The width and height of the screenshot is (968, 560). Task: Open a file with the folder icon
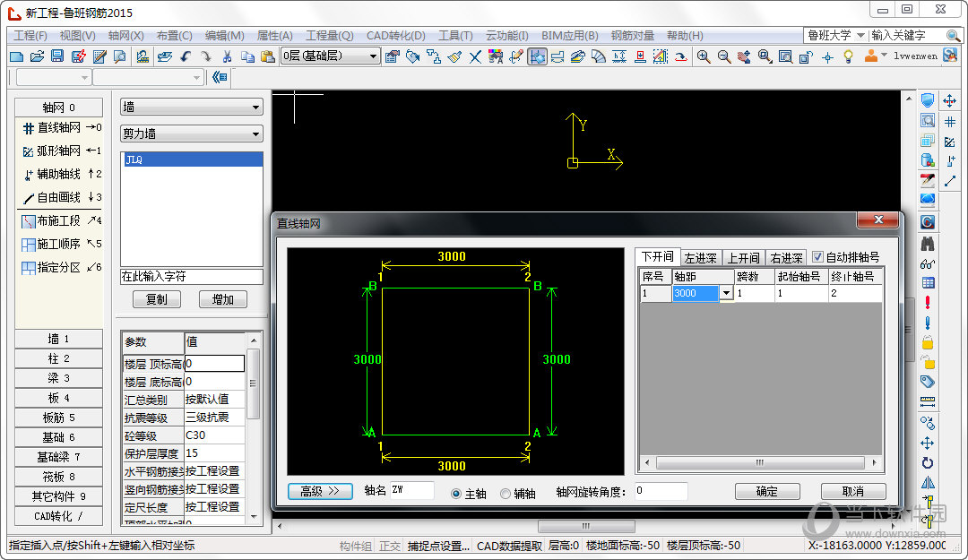tap(37, 56)
